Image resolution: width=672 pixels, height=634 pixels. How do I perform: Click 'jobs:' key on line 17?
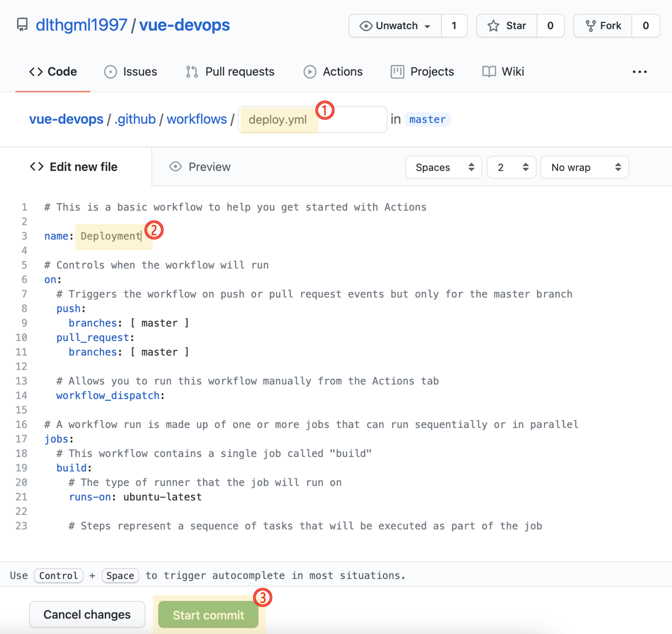click(x=59, y=439)
